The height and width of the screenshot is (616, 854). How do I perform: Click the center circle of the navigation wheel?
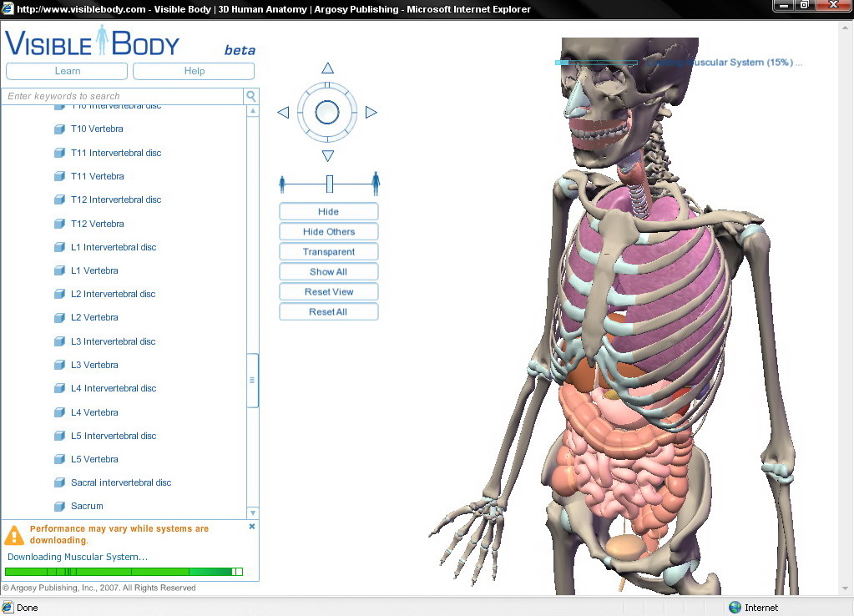326,112
